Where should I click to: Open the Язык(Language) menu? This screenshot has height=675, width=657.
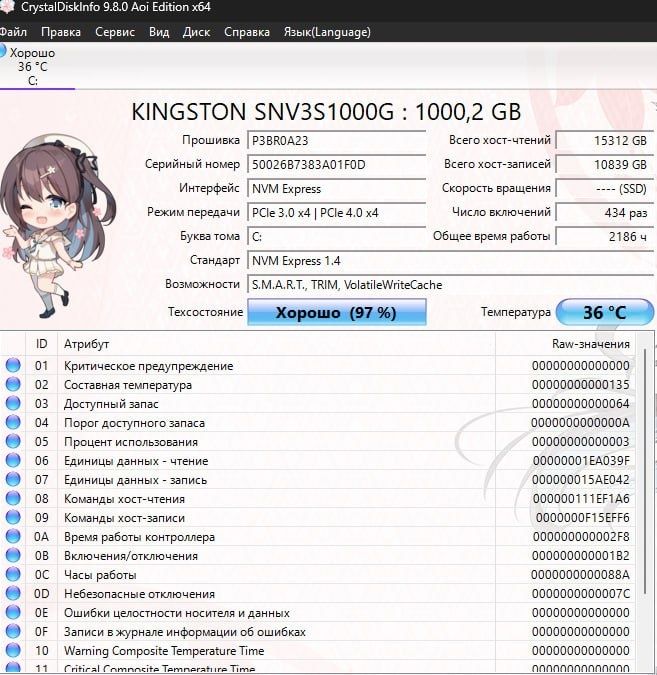point(327,32)
